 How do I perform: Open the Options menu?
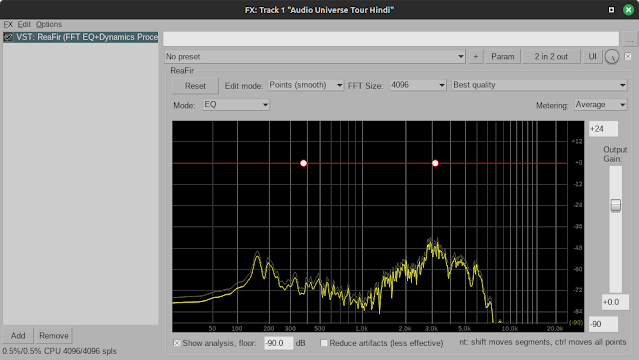(x=49, y=24)
